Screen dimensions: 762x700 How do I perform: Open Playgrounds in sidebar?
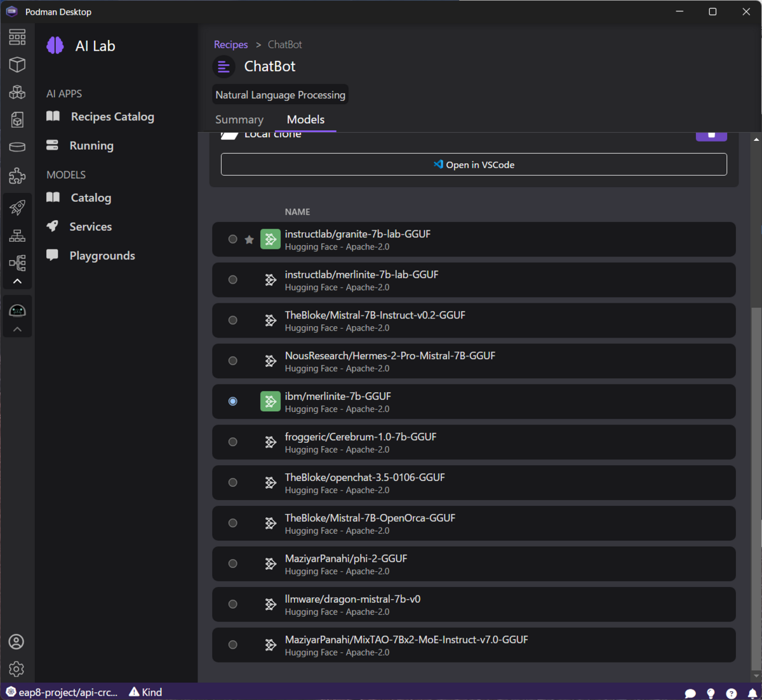pyautogui.click(x=102, y=256)
